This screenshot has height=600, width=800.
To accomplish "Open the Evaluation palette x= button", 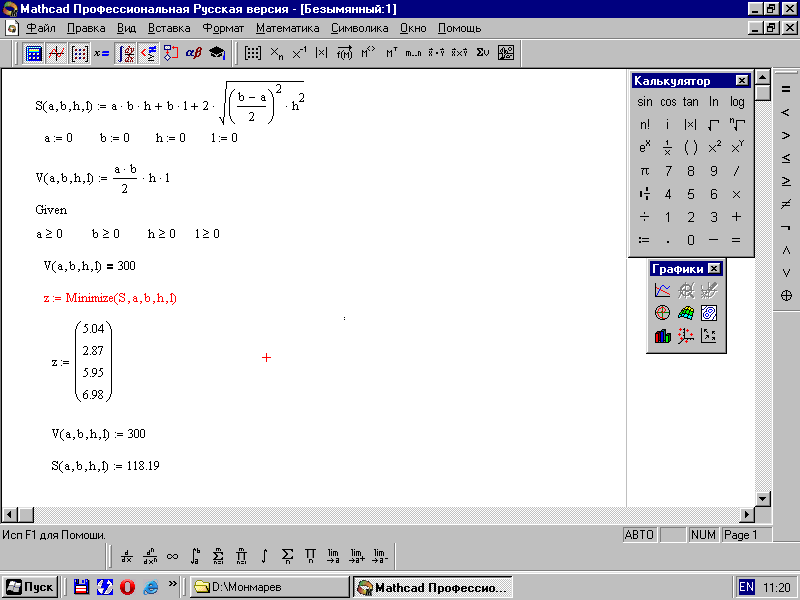I will 102,53.
